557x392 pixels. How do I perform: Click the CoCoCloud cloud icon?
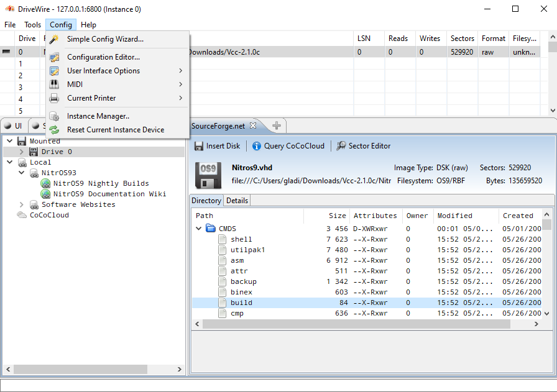[x=22, y=215]
